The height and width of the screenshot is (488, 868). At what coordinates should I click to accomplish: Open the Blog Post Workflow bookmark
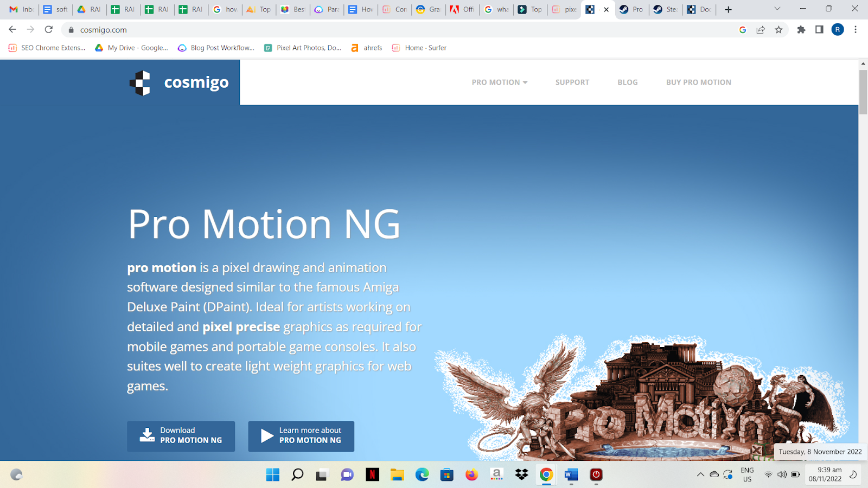point(216,48)
